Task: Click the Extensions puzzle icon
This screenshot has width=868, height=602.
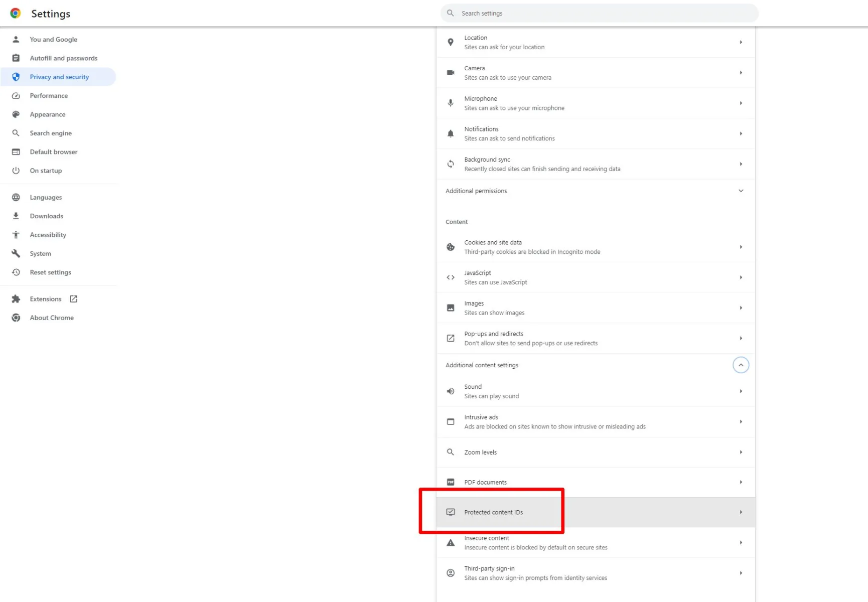Action: [x=16, y=299]
